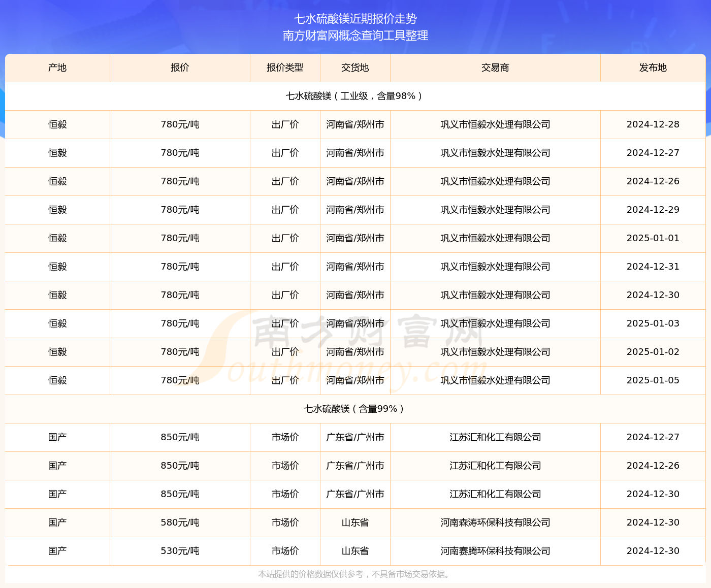Click 河南省/郑州市 in the 2024-12-31 row
The width and height of the screenshot is (711, 588).
click(355, 267)
